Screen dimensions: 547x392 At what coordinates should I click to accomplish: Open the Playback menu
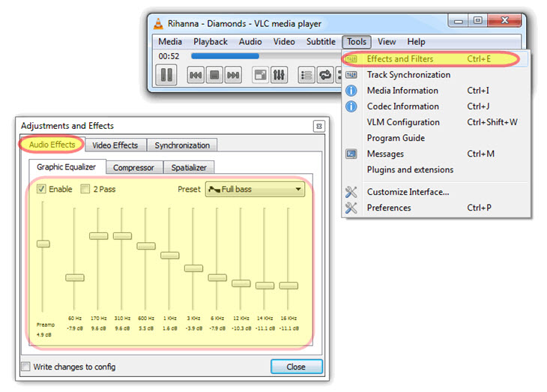211,41
